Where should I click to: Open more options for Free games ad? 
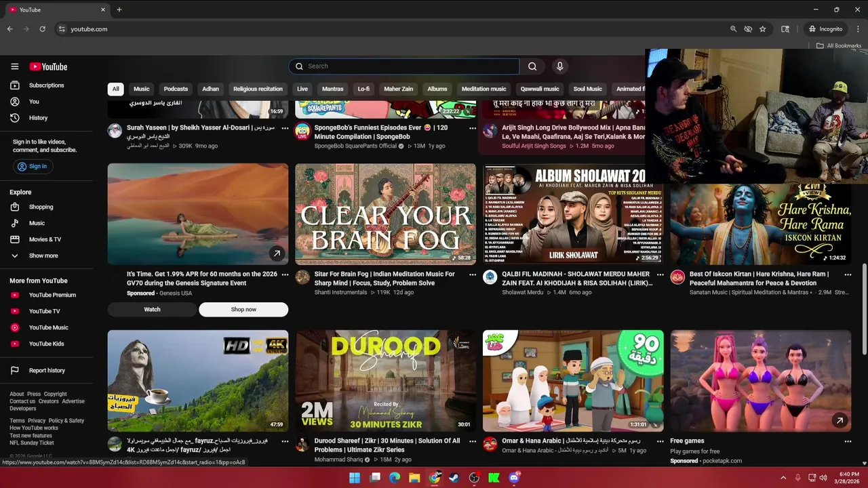(x=848, y=441)
